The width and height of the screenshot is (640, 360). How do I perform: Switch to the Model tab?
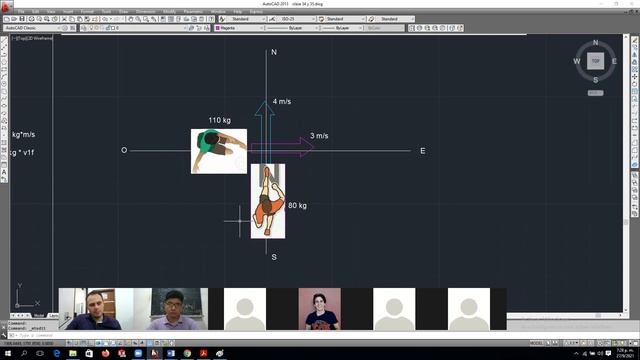(x=39, y=316)
